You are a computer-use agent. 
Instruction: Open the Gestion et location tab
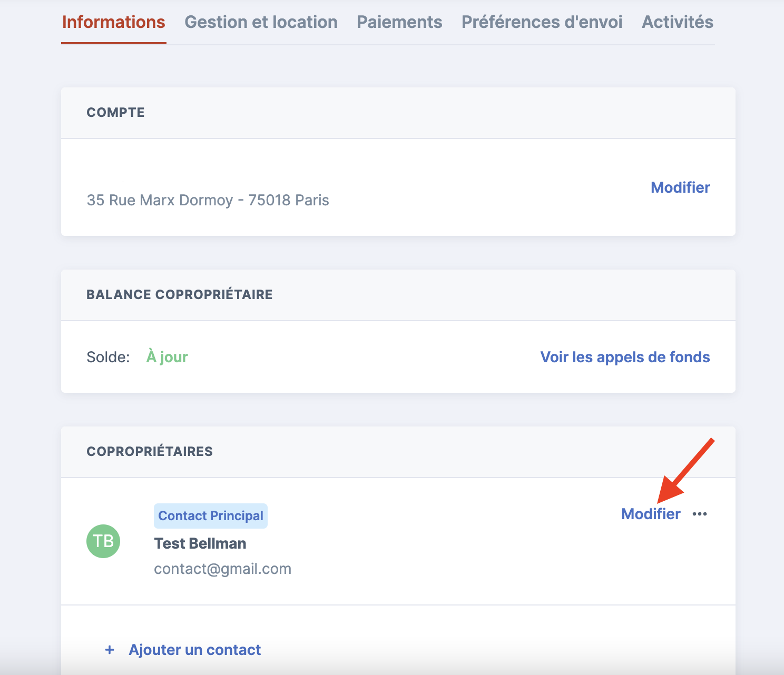(261, 22)
